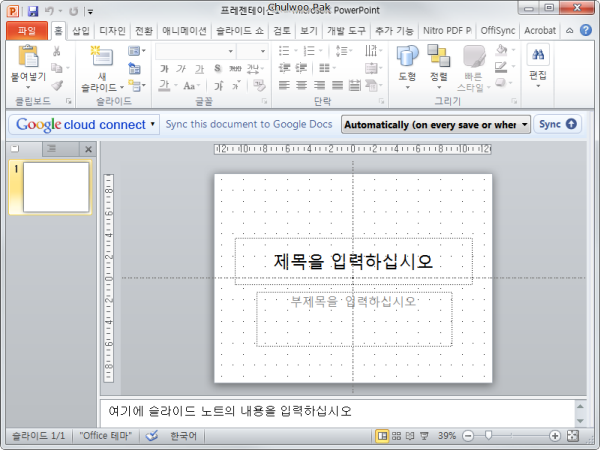The image size is (600, 450).
Task: Click the Paste (붙여넣기) clipboard icon
Action: pos(28,56)
